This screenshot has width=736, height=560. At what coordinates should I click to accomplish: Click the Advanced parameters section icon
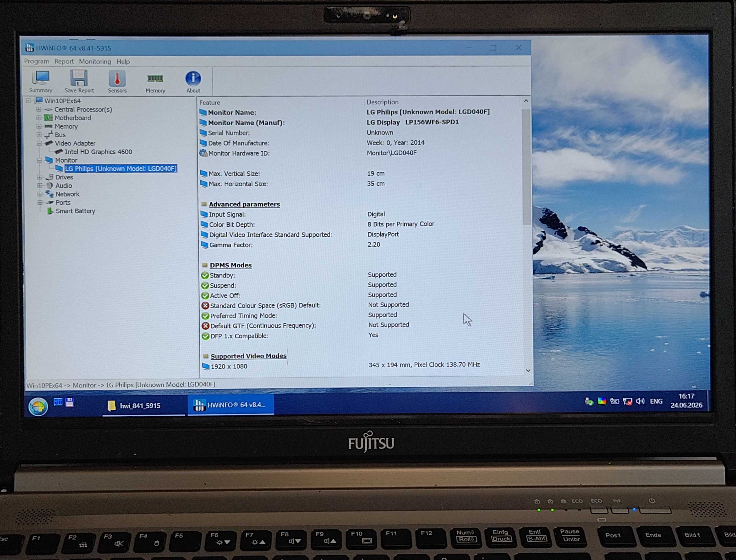click(204, 204)
